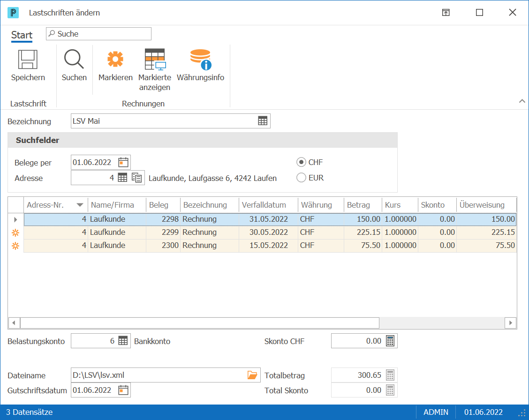Open the Adresse details list icon
Image resolution: width=529 pixels, height=420 pixels.
(x=136, y=178)
